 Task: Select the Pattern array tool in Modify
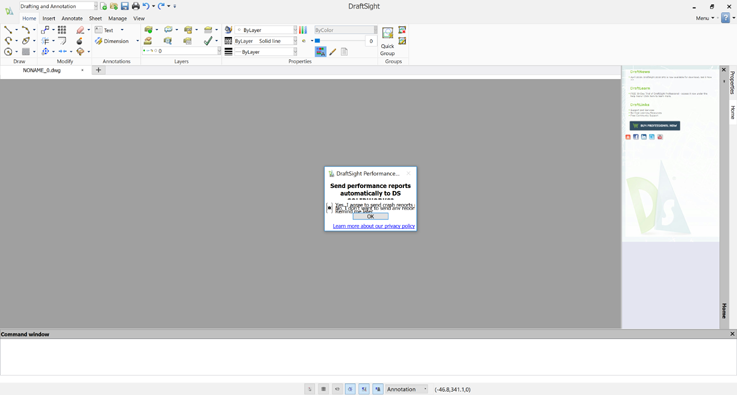click(x=62, y=30)
